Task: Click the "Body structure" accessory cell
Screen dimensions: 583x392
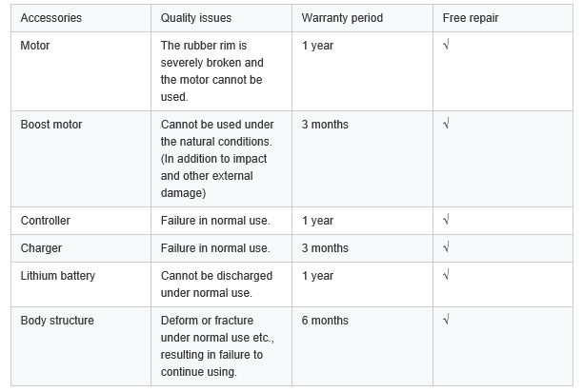Action: (57, 321)
